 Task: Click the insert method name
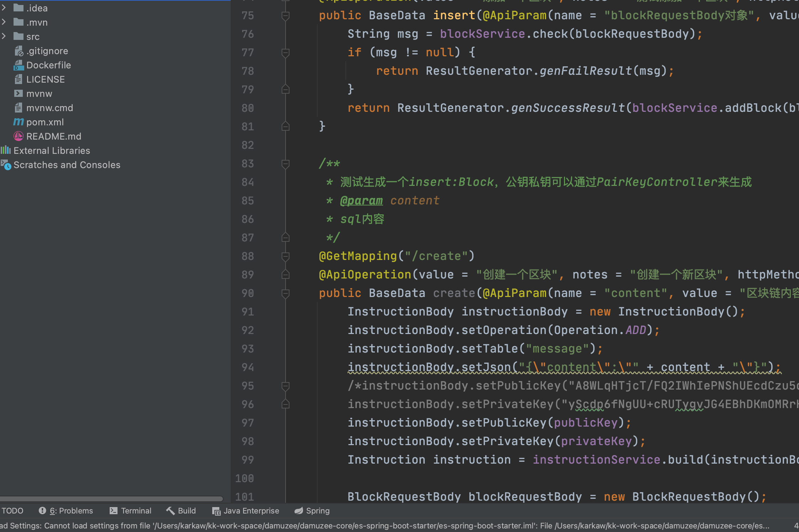pos(454,15)
